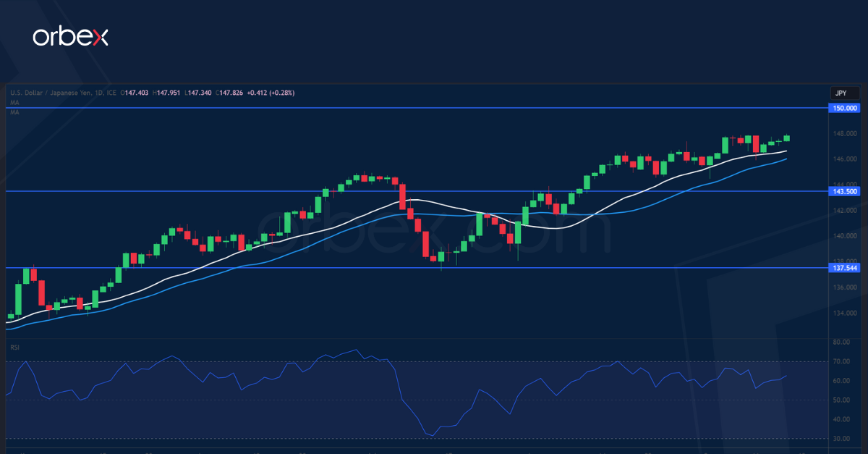The image size is (868, 454).
Task: Click the open value 147.403
Action: tap(135, 93)
